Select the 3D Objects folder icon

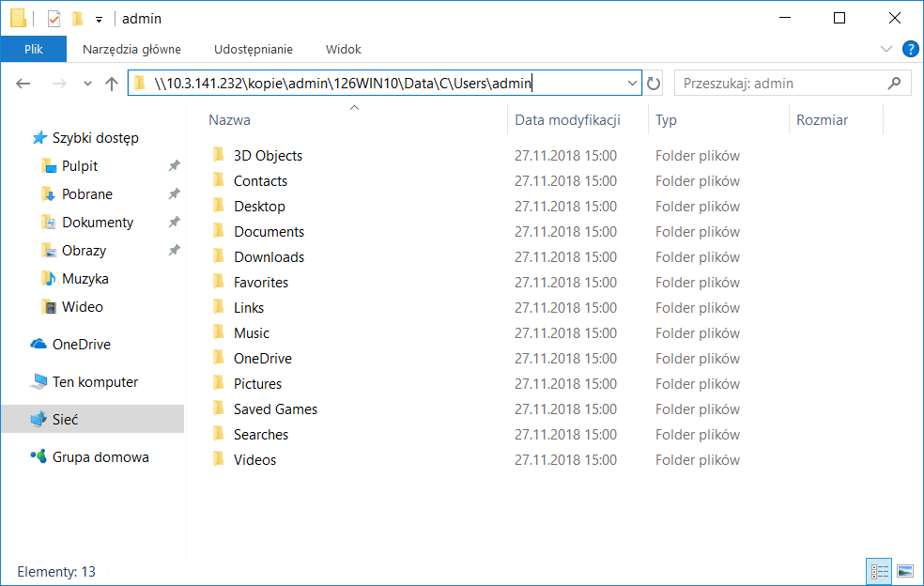click(218, 155)
